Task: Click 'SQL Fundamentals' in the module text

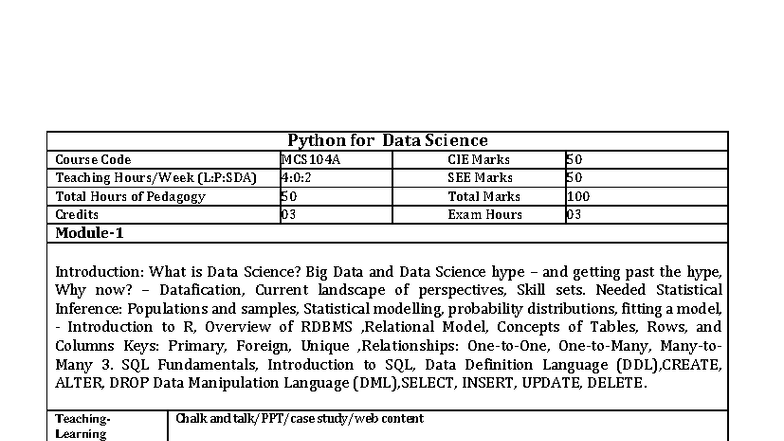Action: coord(195,364)
